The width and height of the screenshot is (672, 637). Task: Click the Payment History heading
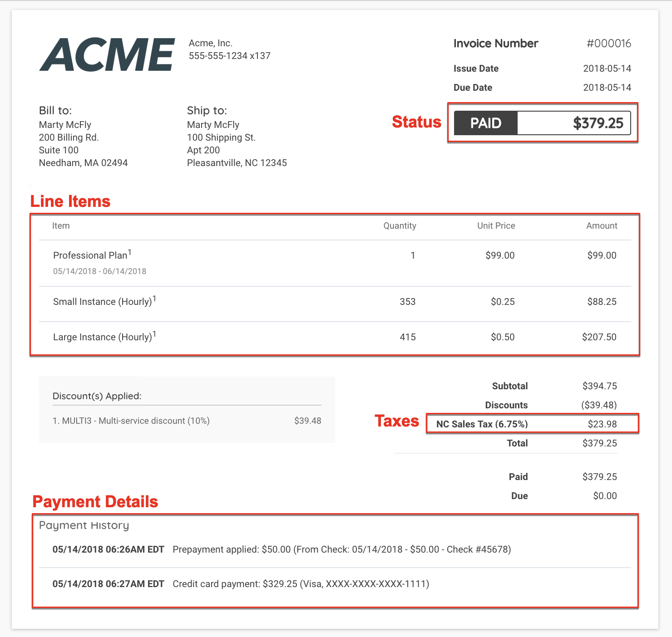pos(84,525)
